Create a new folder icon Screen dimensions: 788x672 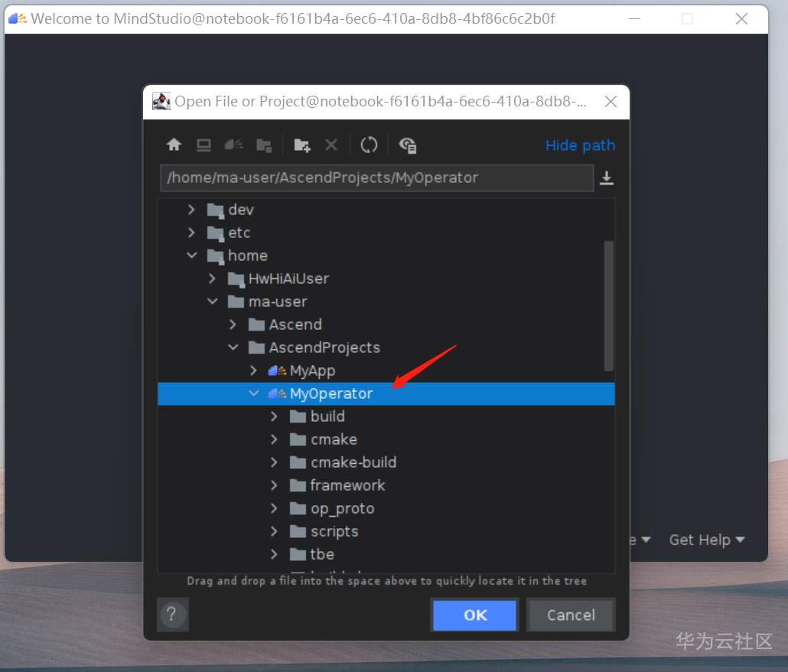(301, 145)
